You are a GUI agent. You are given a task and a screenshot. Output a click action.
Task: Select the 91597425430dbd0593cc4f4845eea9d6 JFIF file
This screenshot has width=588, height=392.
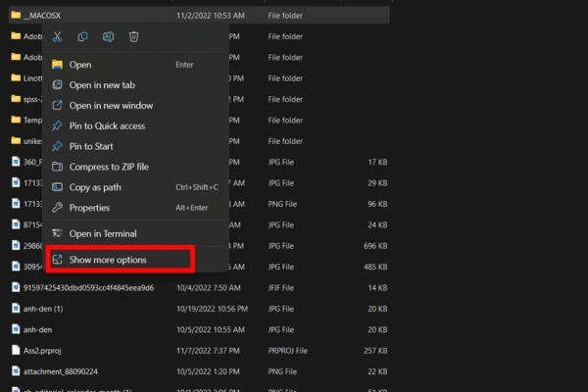199,288
